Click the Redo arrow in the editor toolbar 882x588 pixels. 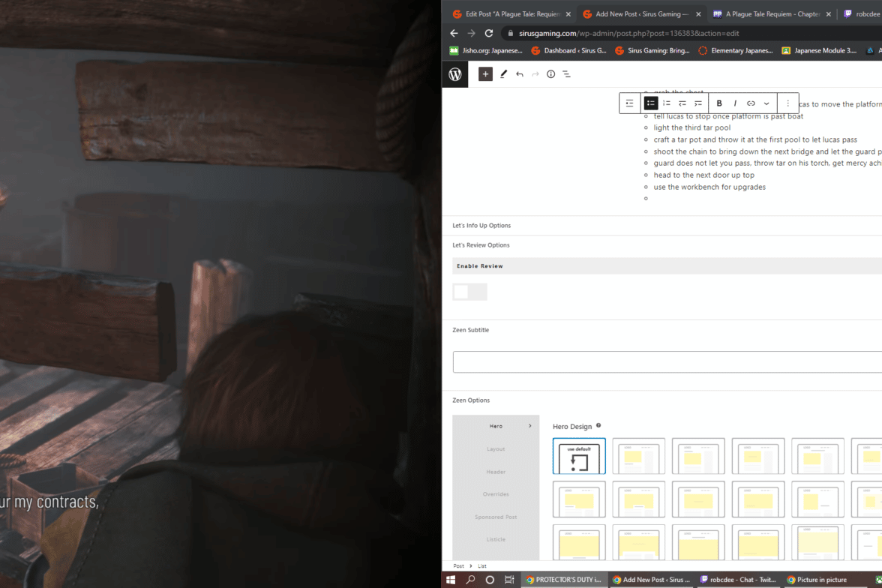(x=535, y=74)
